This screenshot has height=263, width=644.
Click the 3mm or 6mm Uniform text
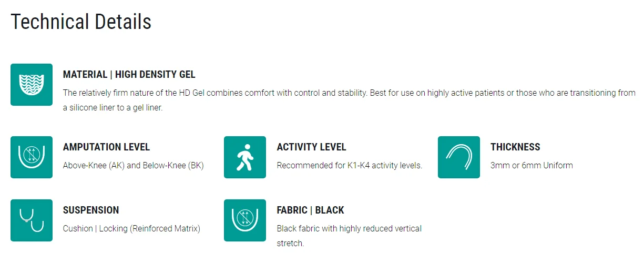pos(531,165)
